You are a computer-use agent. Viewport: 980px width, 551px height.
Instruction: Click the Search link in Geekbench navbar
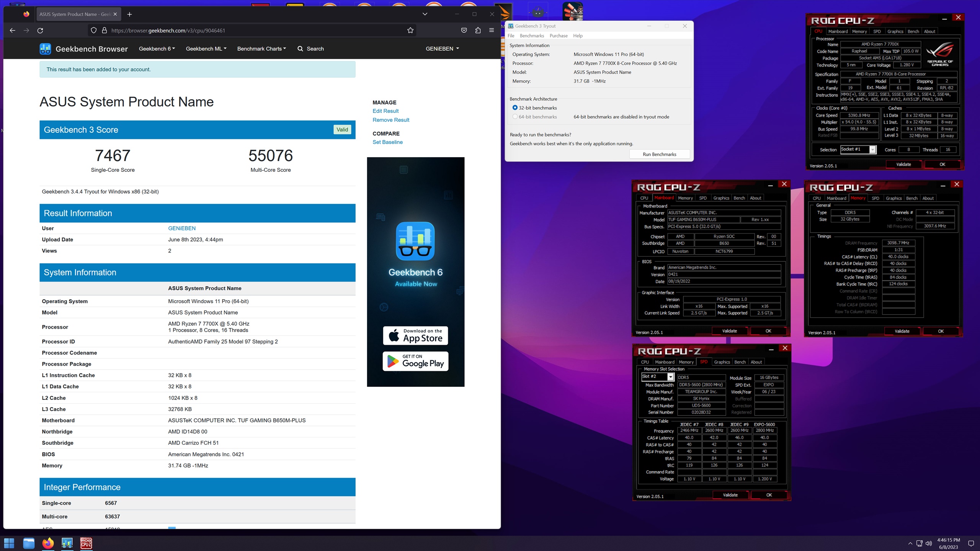click(315, 49)
